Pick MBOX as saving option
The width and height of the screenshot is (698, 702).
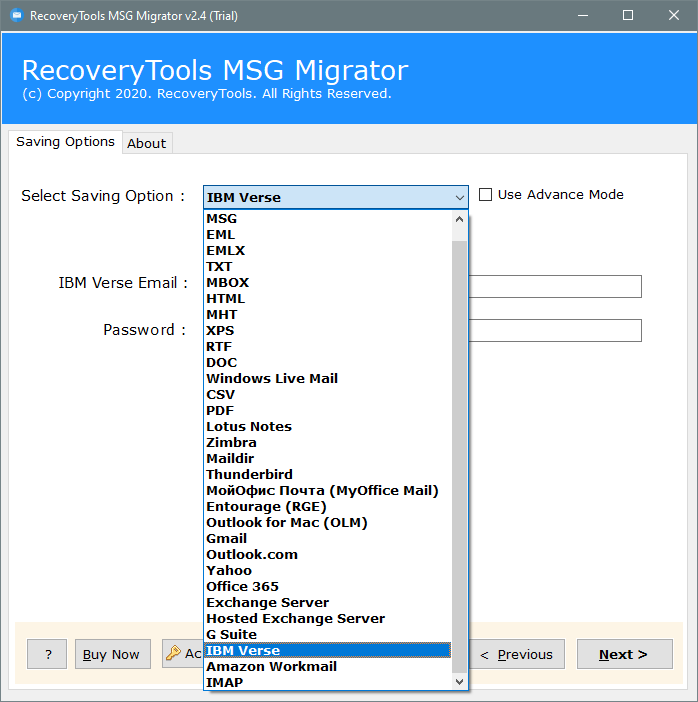(328, 283)
